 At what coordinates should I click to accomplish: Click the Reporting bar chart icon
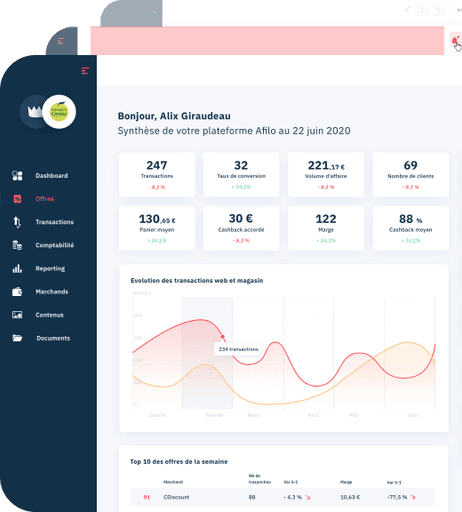click(x=17, y=269)
